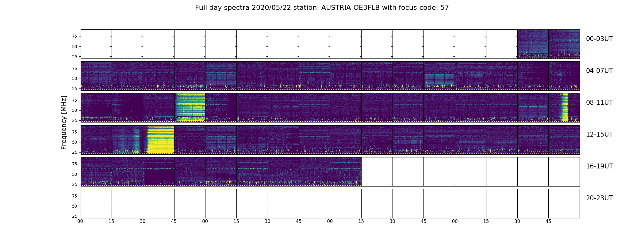Open the last data panel in the 16-19UT row
644x245 pixels.
[346, 171]
